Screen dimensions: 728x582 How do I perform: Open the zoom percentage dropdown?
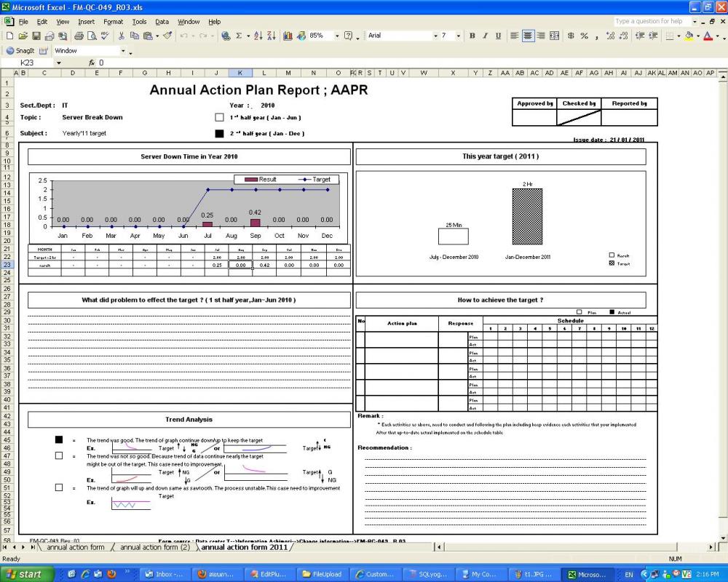pos(337,36)
